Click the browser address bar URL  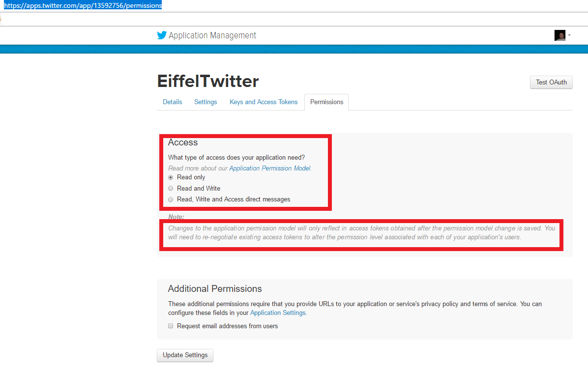pos(83,5)
